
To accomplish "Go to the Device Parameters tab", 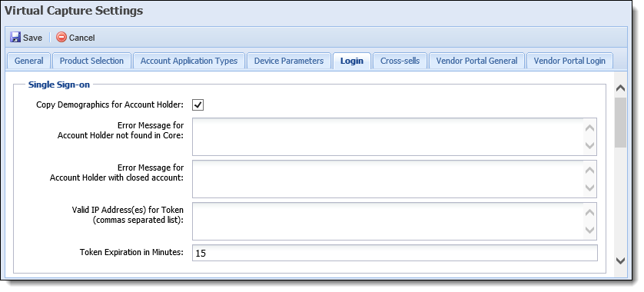I will pos(289,61).
